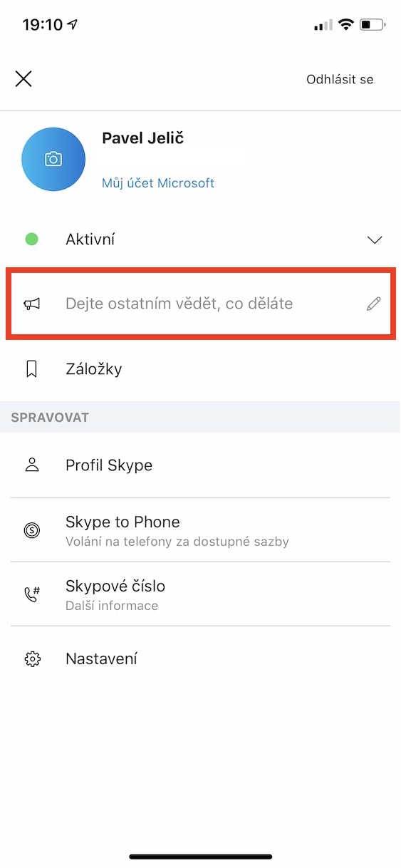Open Skype to Phone calling option
This screenshot has height=868, width=401.
[201, 530]
